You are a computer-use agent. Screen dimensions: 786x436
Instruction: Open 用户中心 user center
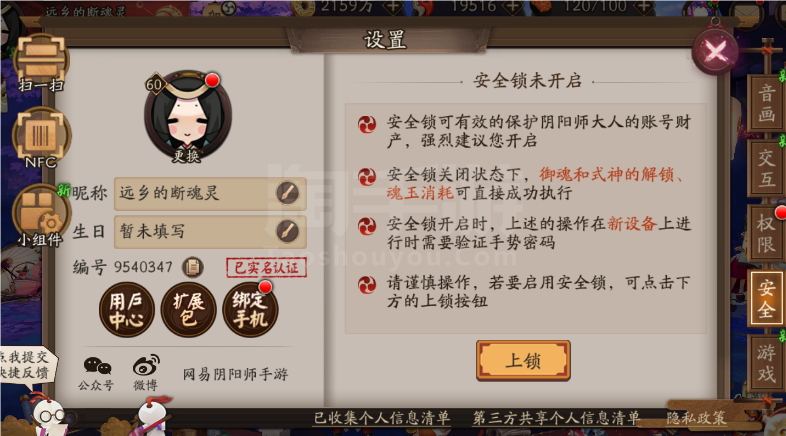pyautogui.click(x=126, y=310)
